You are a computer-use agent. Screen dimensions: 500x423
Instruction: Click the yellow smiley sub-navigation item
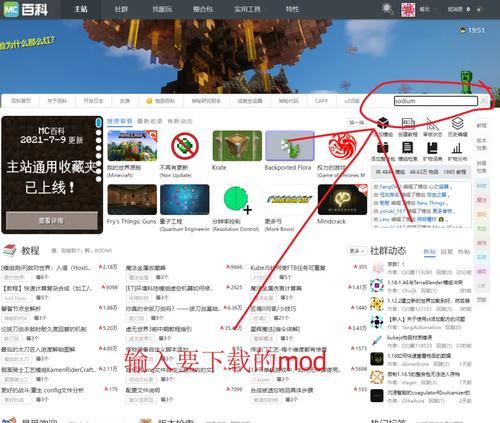pyautogui.click(x=161, y=101)
